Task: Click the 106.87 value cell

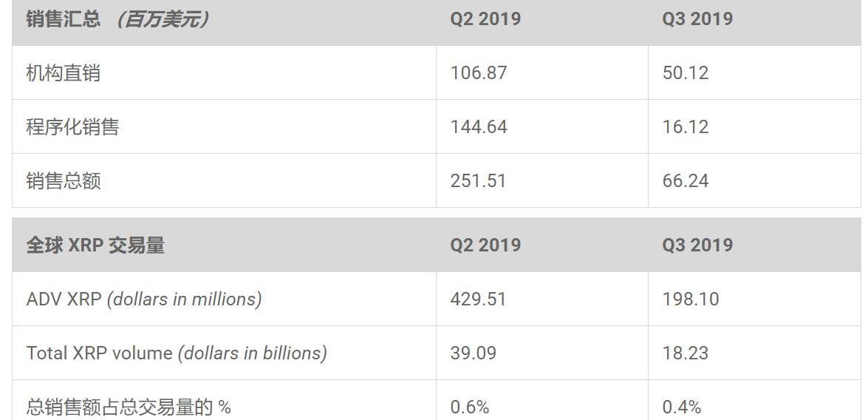Action: [479, 73]
